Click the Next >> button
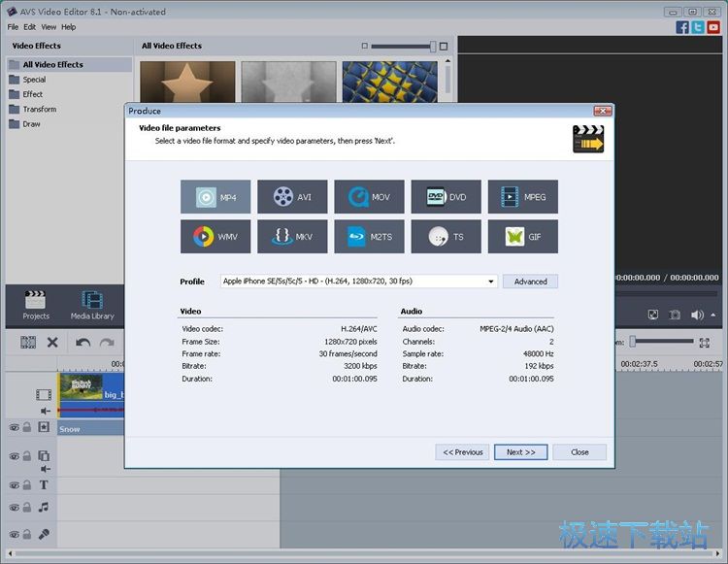 521,452
